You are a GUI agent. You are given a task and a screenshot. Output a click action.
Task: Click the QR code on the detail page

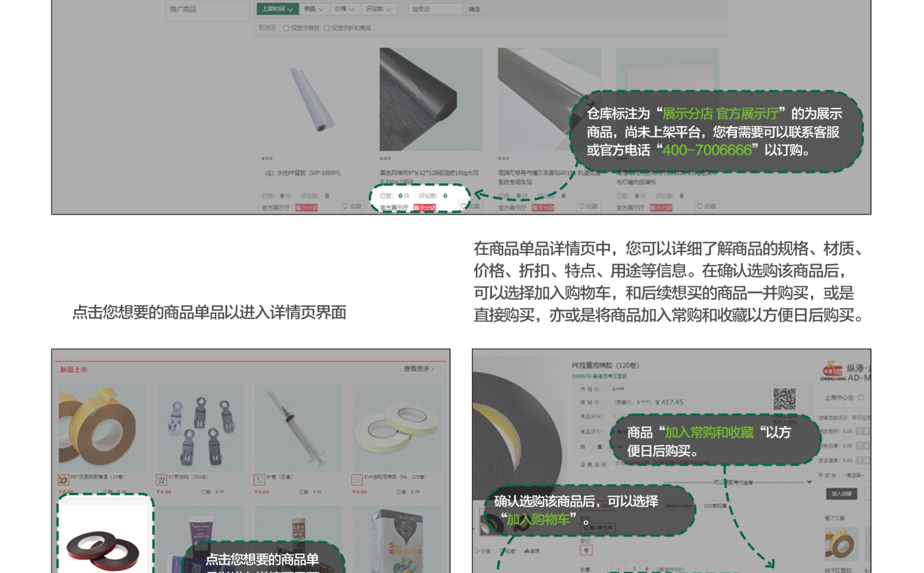pos(784,399)
